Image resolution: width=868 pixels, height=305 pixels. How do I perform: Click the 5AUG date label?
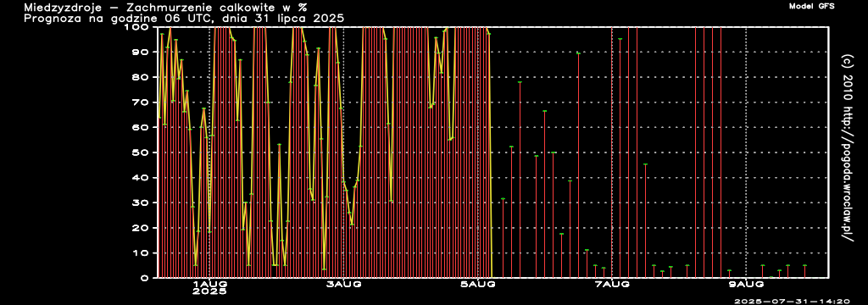point(478,285)
